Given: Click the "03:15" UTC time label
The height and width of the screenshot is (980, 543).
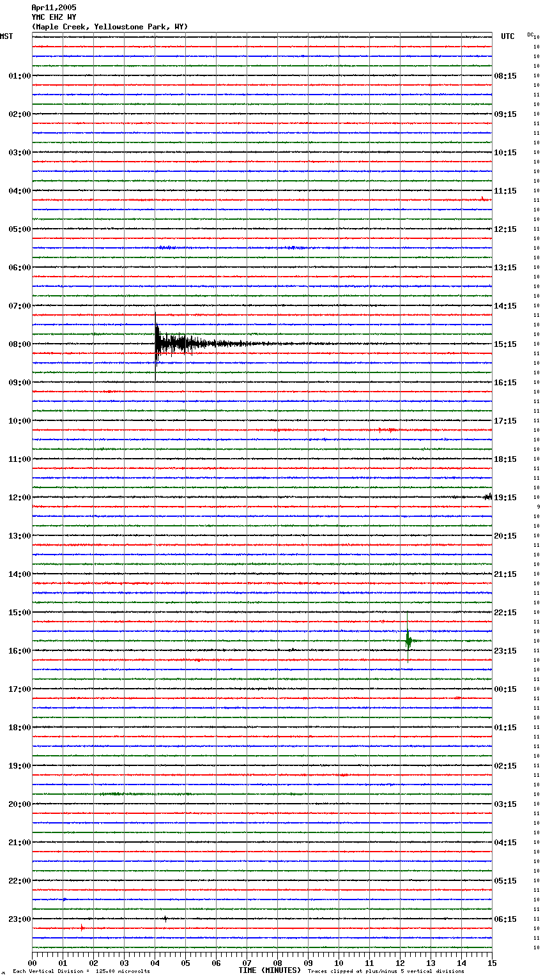Looking at the screenshot, I should pyautogui.click(x=505, y=804).
